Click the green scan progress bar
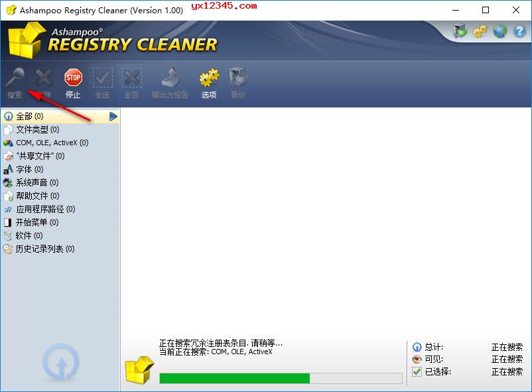The image size is (532, 392). pos(281,378)
